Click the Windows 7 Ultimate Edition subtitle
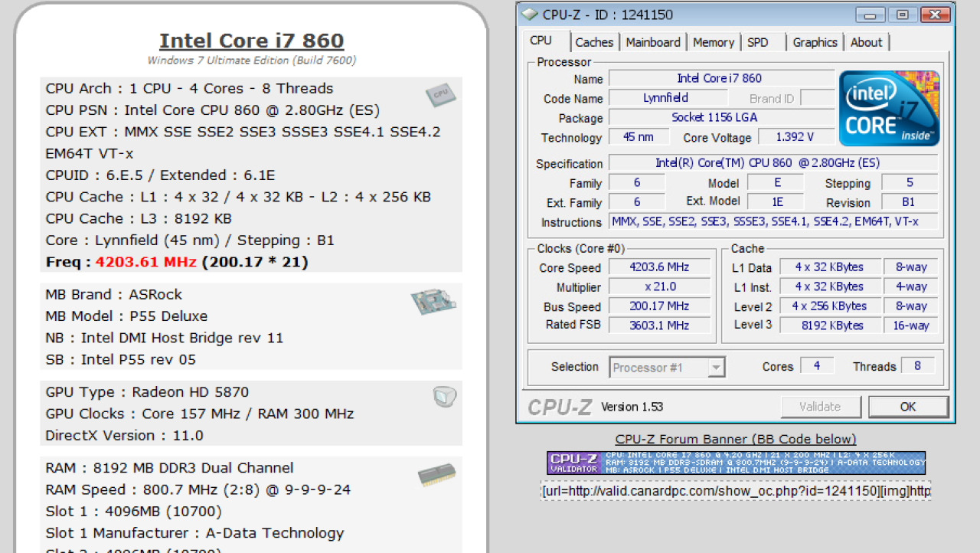Screen dimensions: 980x553 tap(252, 60)
